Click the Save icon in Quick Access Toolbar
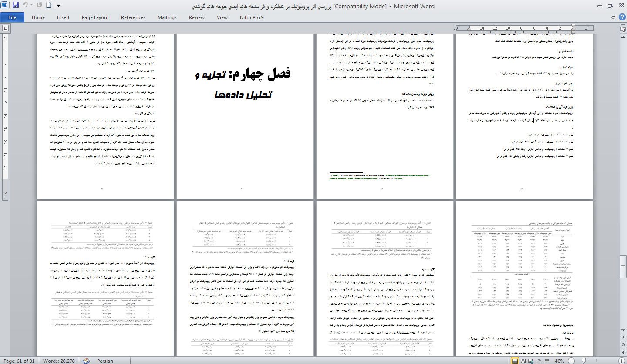This screenshot has height=364, width=627. point(16,6)
